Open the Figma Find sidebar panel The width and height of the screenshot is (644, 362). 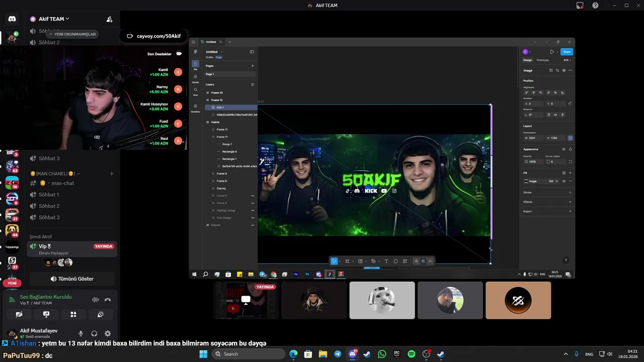pyautogui.click(x=195, y=91)
